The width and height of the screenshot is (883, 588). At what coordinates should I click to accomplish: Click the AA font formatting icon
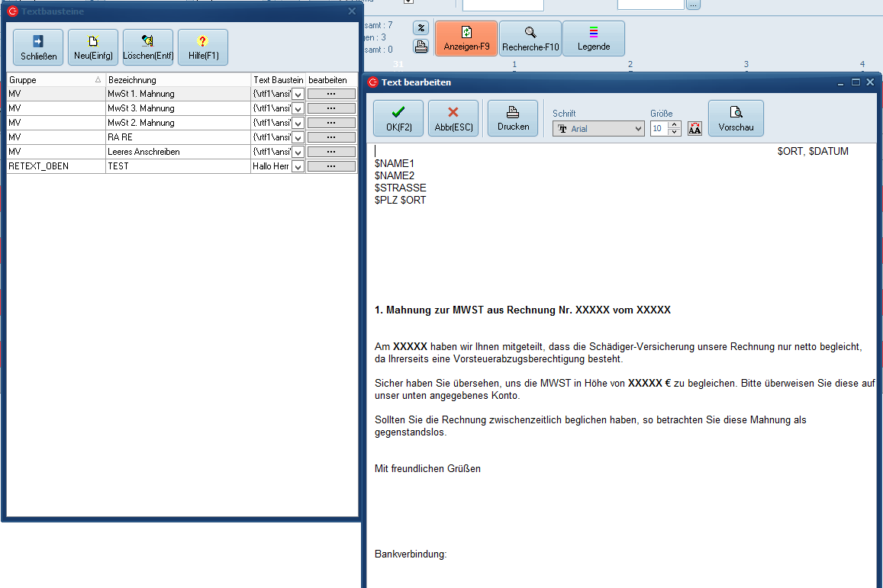click(694, 129)
